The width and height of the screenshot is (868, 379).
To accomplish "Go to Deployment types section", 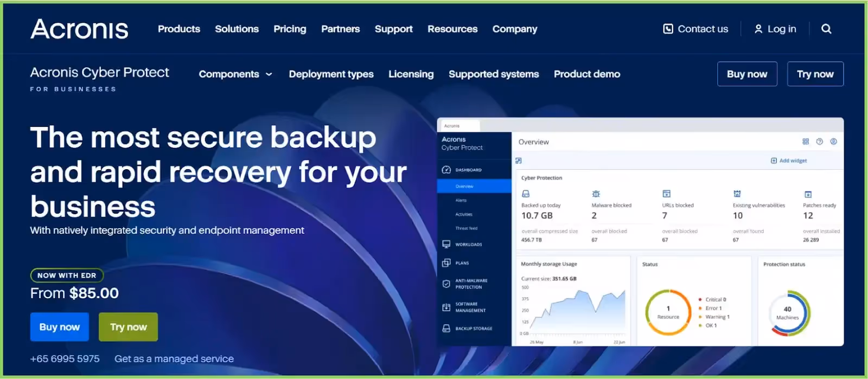I will coord(331,74).
